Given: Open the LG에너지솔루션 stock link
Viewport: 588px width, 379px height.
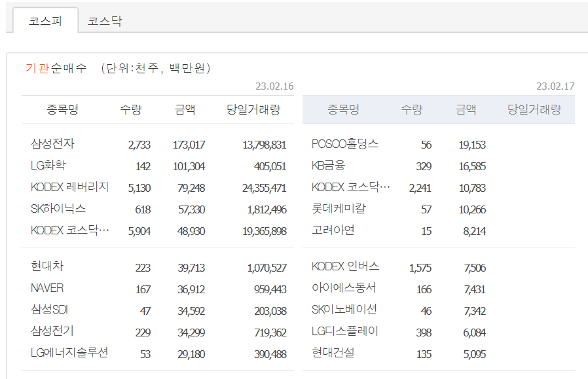Looking at the screenshot, I should pos(69,353).
